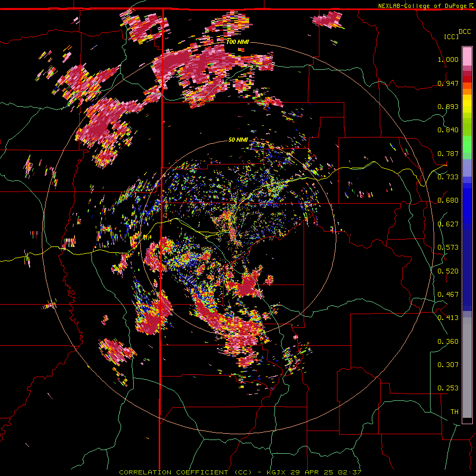
Task: Click the 1.000 legend value
Action: point(448,59)
